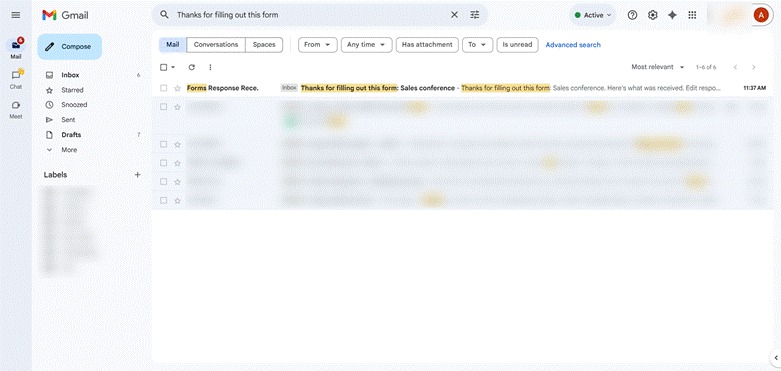Click the Inbox label chip on email

coord(289,88)
